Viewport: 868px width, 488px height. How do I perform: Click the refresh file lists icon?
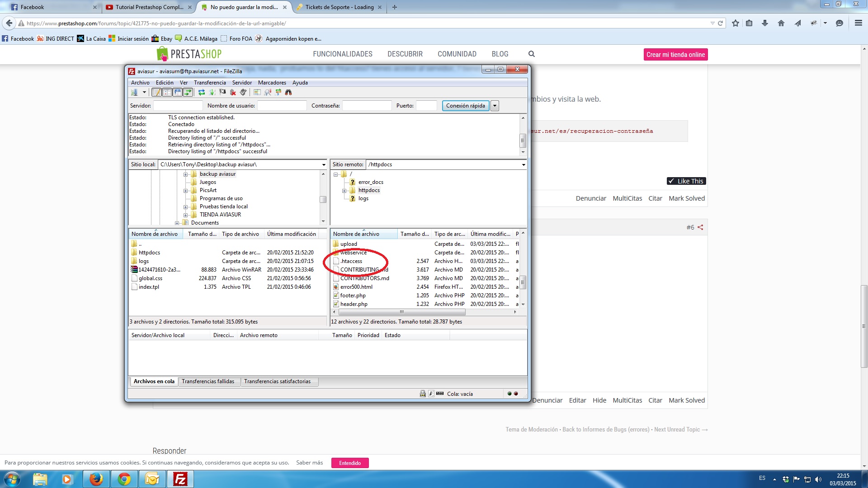[x=202, y=92]
